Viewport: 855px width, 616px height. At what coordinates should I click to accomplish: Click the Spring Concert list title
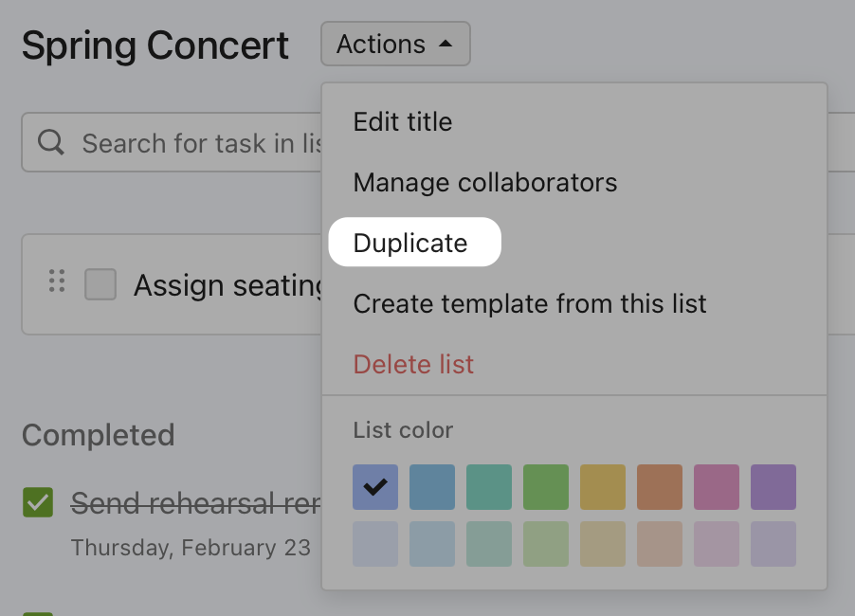coord(155,45)
